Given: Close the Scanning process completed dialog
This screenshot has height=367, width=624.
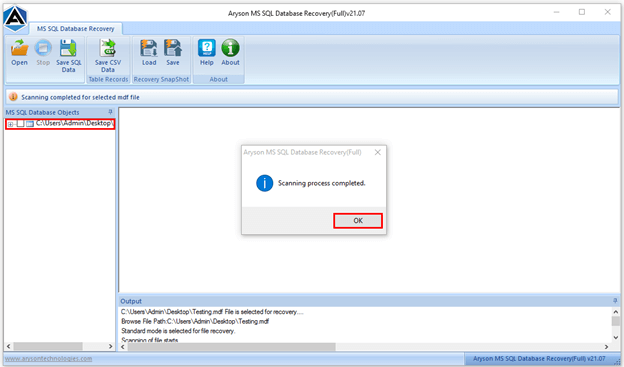Looking at the screenshot, I should [x=378, y=152].
